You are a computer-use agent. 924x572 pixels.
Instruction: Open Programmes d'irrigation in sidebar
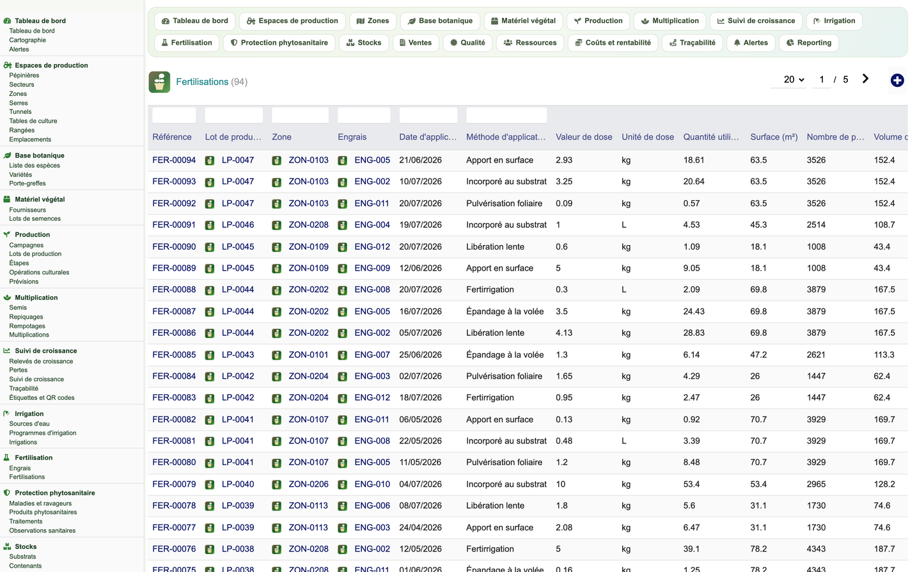coord(43,433)
